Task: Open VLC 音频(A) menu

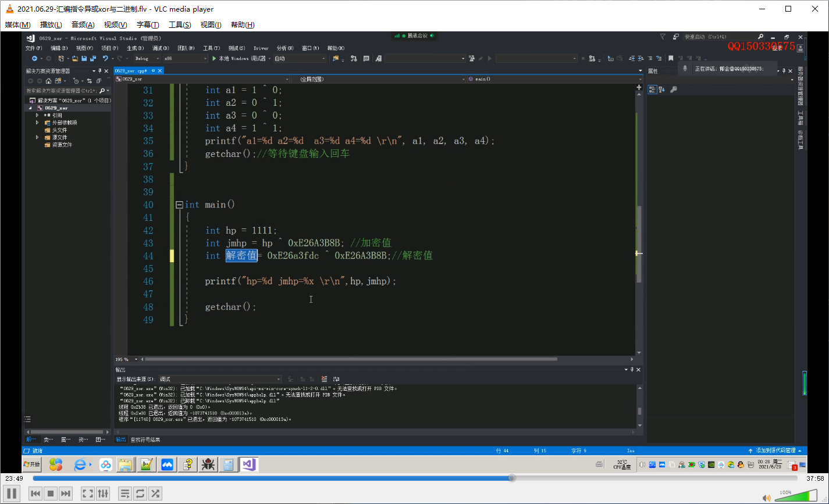Action: pyautogui.click(x=83, y=24)
